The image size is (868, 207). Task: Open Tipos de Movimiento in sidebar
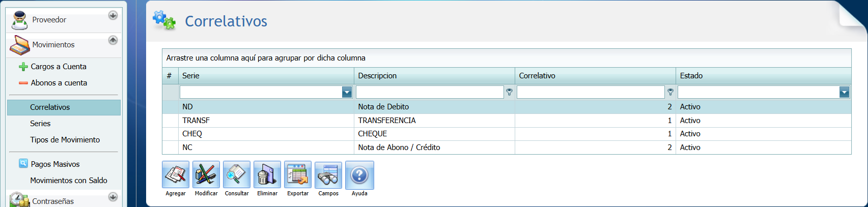click(65, 140)
